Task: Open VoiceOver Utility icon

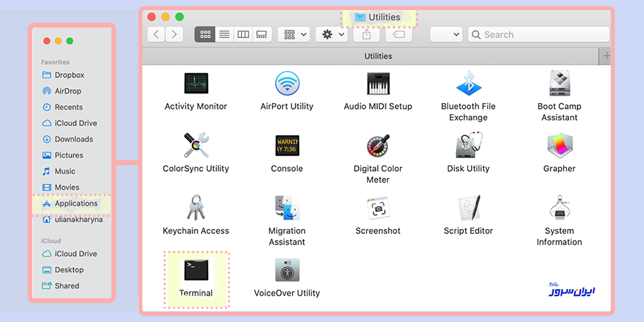Action: click(287, 270)
